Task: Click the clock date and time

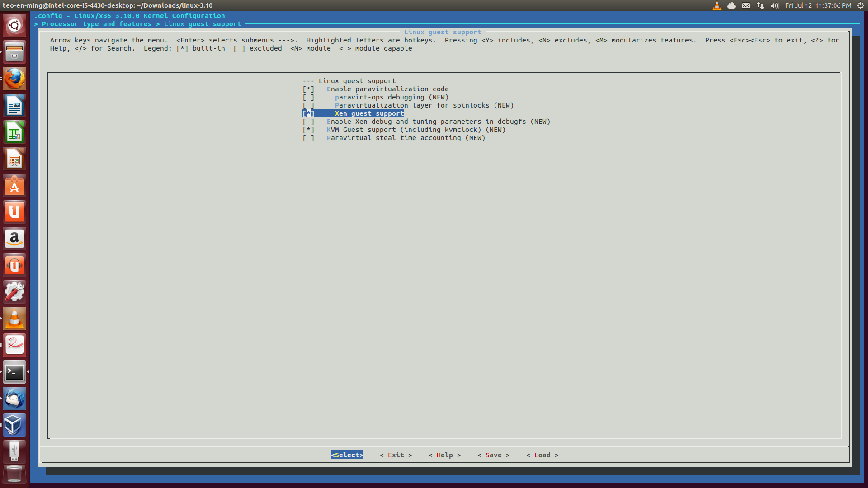Action: pos(818,5)
